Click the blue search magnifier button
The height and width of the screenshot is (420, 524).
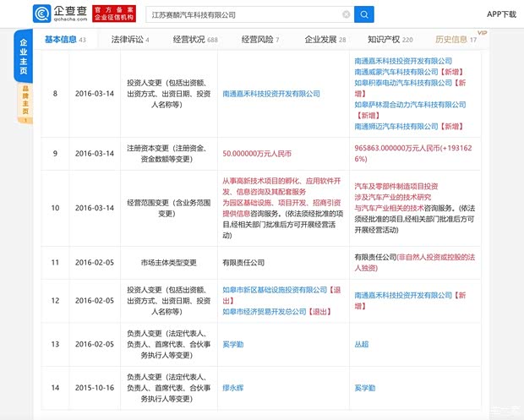tap(364, 14)
